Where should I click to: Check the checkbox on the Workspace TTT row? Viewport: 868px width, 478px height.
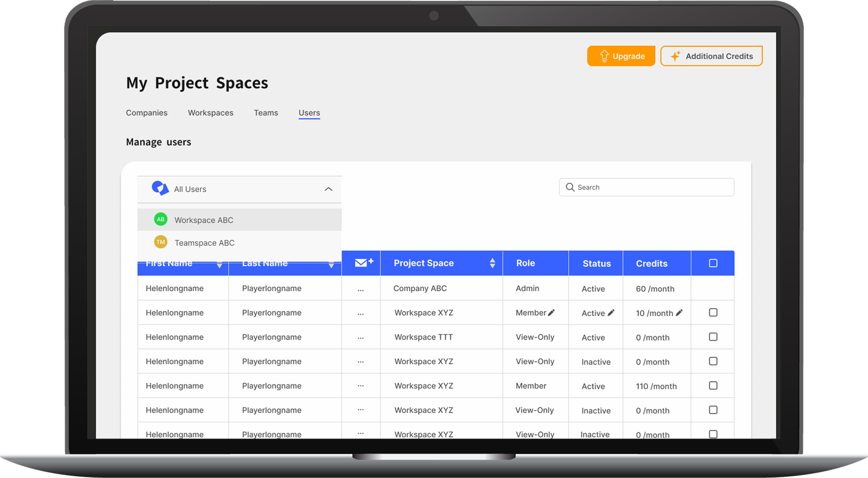713,337
